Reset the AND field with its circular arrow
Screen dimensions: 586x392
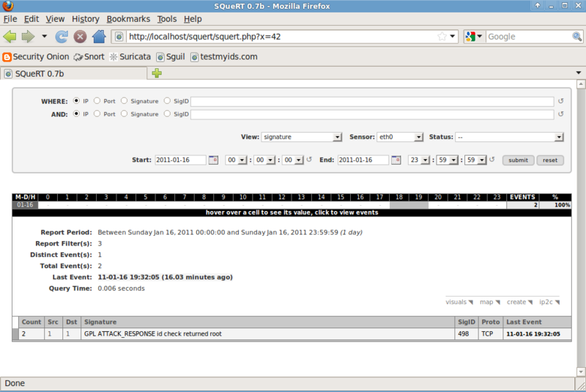[560, 114]
